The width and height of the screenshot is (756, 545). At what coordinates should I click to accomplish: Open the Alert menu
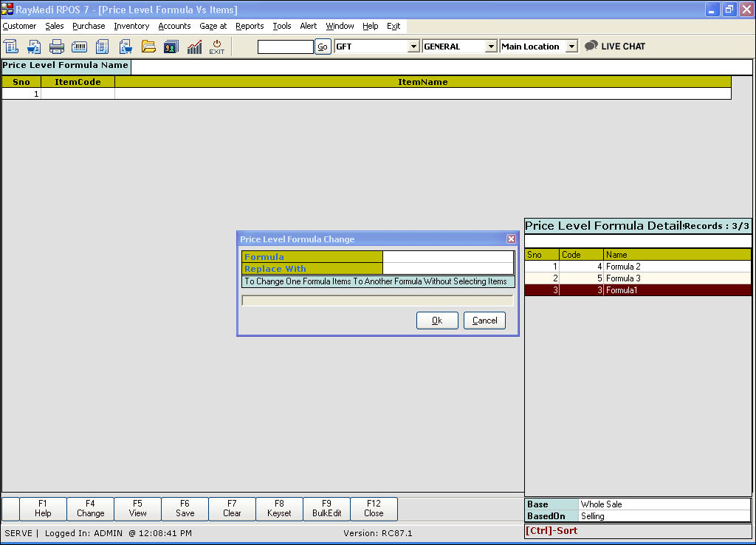309,26
